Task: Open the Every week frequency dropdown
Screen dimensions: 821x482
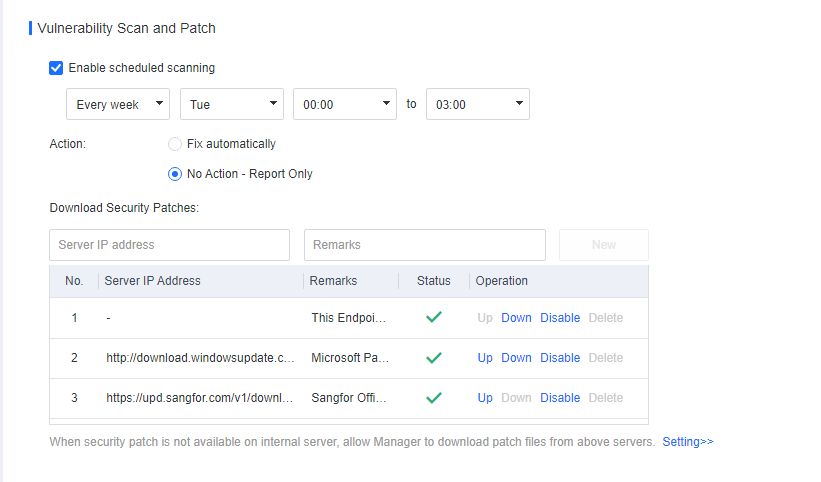Action: 118,104
